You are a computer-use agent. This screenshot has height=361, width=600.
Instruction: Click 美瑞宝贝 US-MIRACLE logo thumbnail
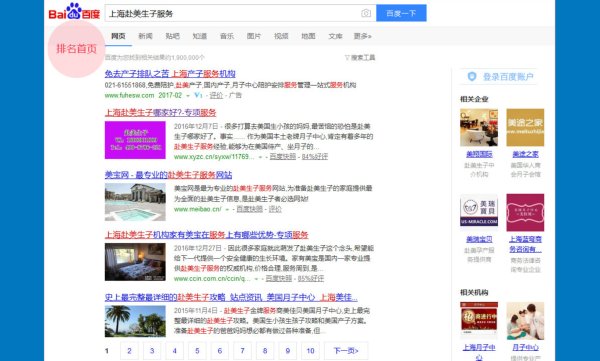click(479, 210)
